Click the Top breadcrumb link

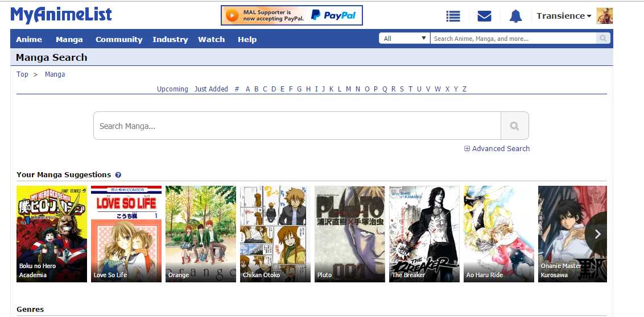point(22,74)
